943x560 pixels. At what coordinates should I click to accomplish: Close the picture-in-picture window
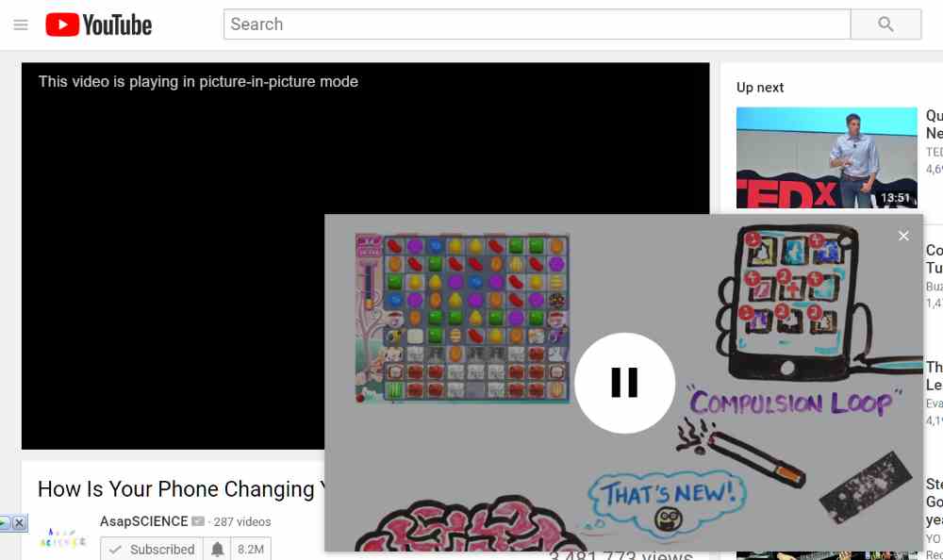pos(903,236)
